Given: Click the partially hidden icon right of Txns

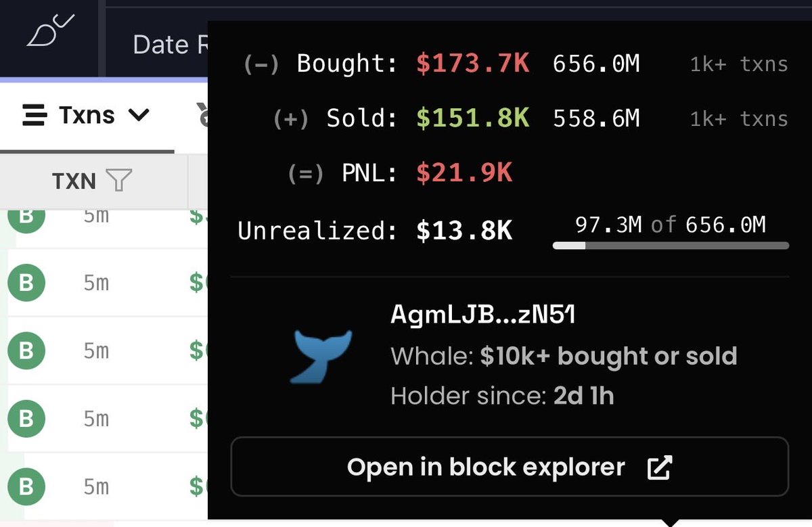Looking at the screenshot, I should [201, 115].
